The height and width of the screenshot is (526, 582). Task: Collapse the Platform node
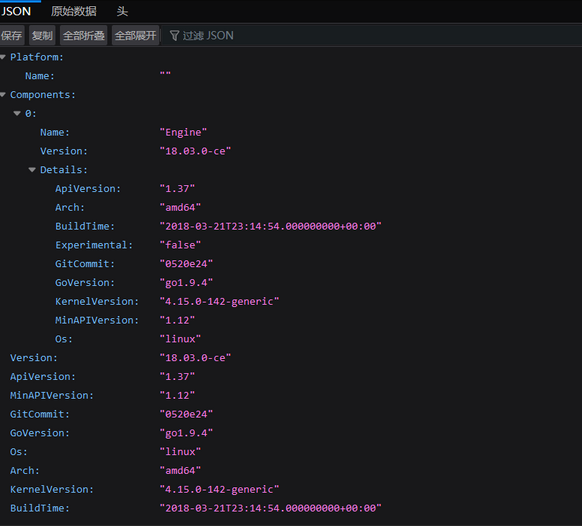(3, 57)
